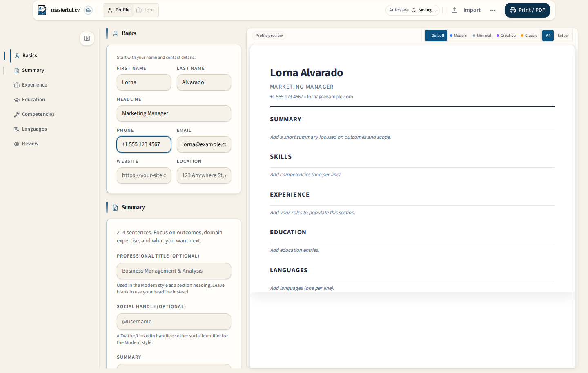This screenshot has height=373, width=588.
Task: Choose A4 paper size
Action: point(548,36)
